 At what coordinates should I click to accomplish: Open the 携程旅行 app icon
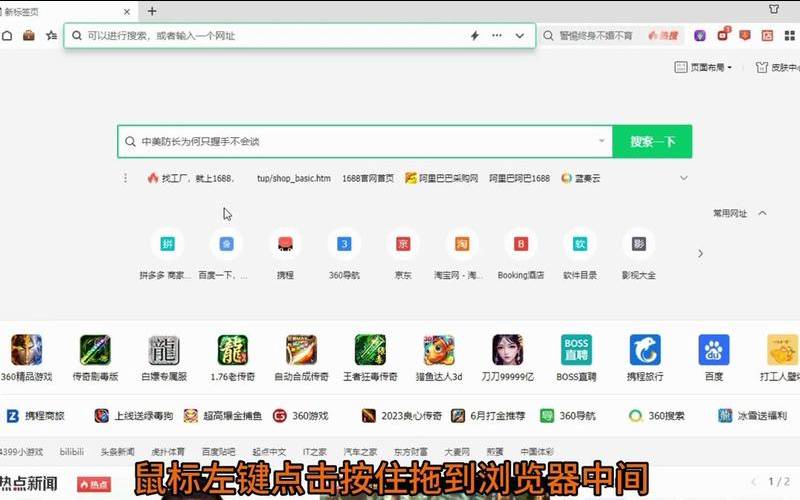(645, 350)
